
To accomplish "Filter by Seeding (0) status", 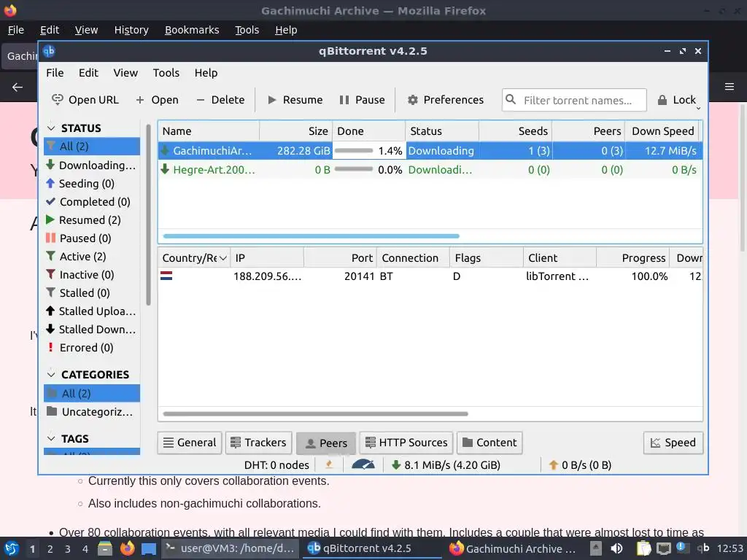I will tap(91, 183).
